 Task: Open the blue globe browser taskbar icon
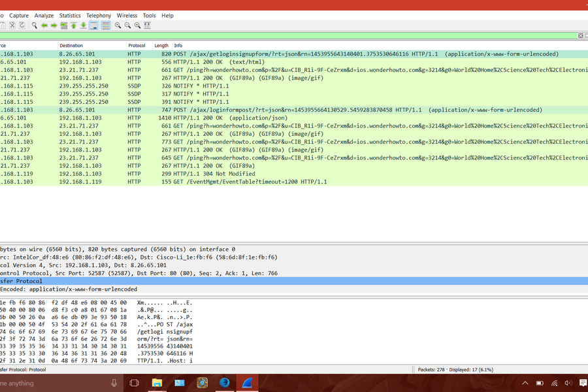[x=224, y=383]
